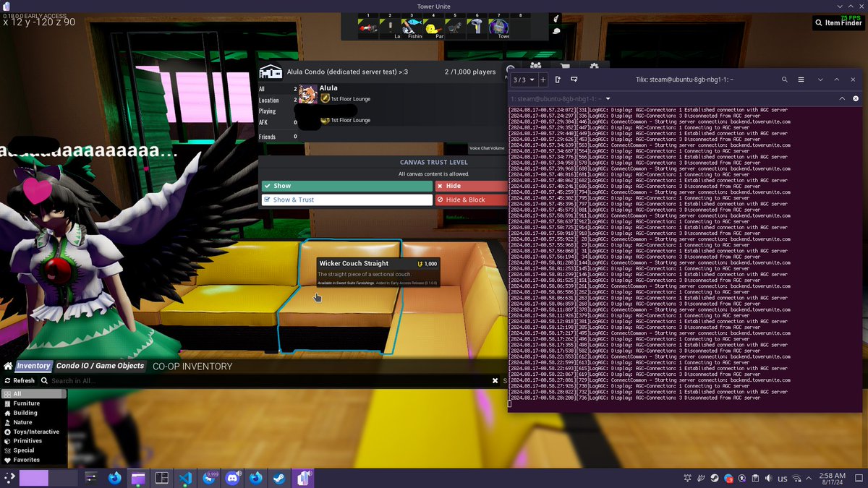Open Steam from the taskbar
This screenshot has height=488, width=868.
click(x=278, y=477)
